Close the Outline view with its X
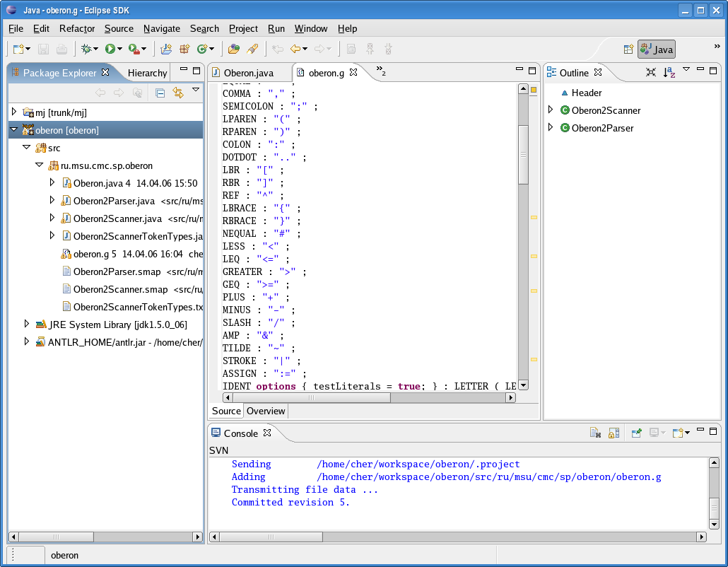Image resolution: width=728 pixels, height=567 pixels. [598, 72]
